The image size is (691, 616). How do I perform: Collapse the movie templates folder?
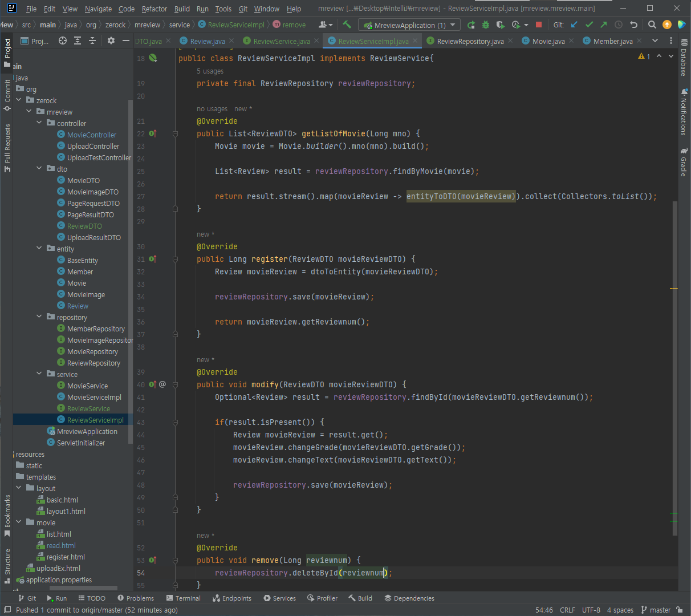click(x=19, y=522)
